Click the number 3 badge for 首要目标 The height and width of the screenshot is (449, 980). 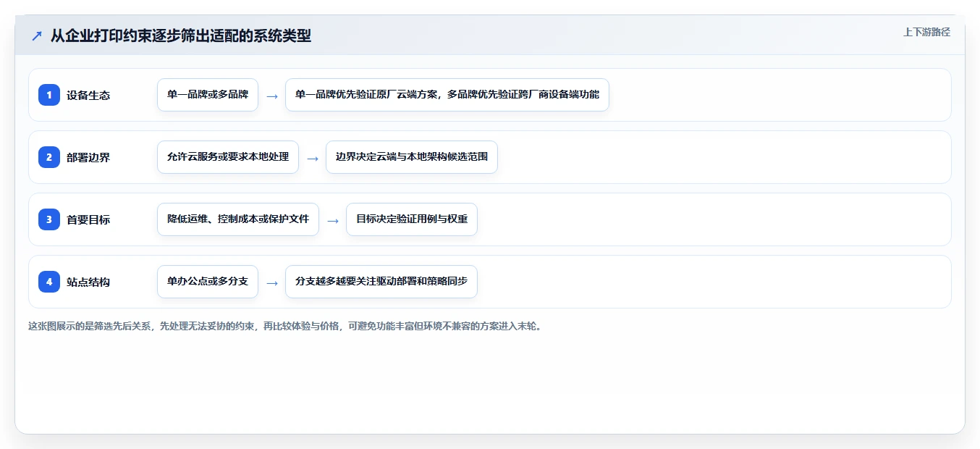point(49,219)
